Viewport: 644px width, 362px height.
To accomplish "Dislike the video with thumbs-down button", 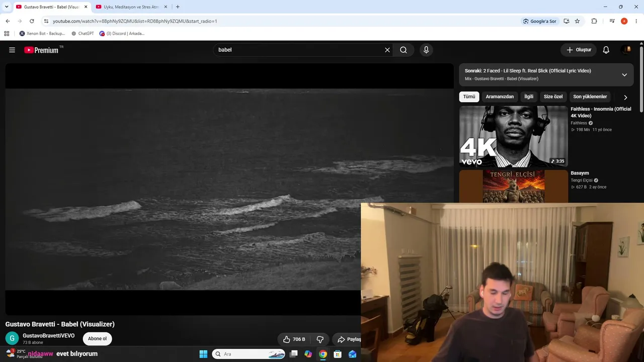I will pos(320,339).
